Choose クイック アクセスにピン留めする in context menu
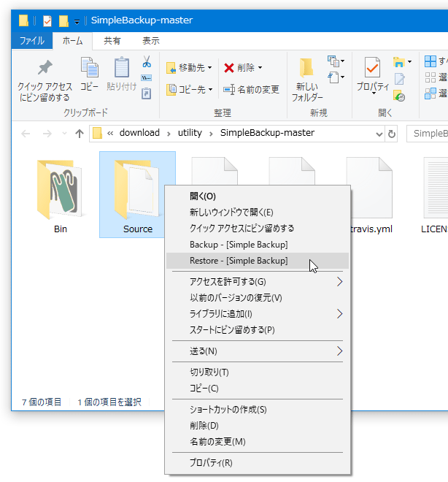Viewport: 448px width, 482px height. pyautogui.click(x=258, y=229)
